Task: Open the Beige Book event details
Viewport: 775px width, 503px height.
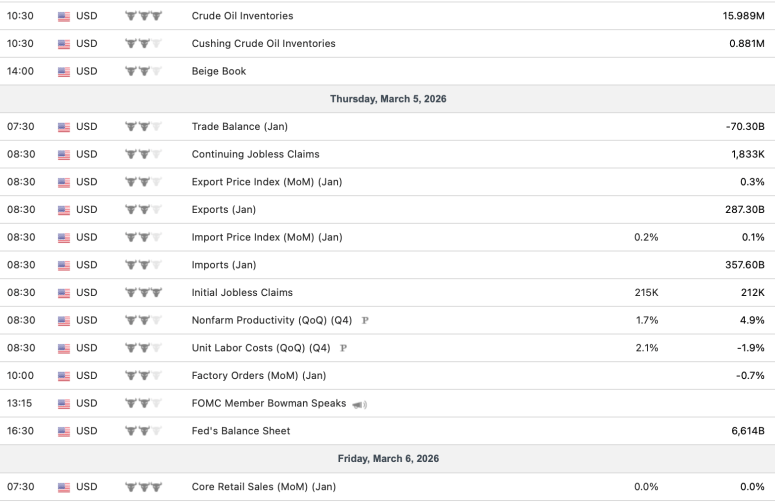Action: click(x=218, y=72)
